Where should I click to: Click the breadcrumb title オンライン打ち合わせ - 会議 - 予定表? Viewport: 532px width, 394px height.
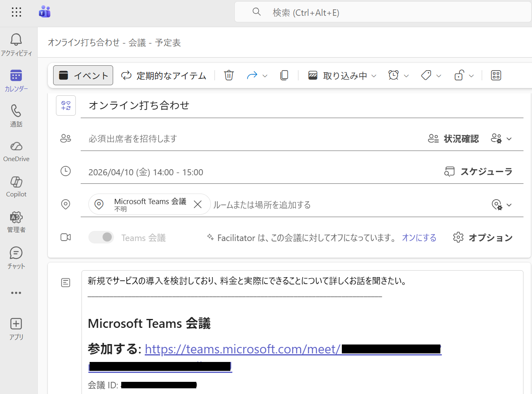point(114,43)
